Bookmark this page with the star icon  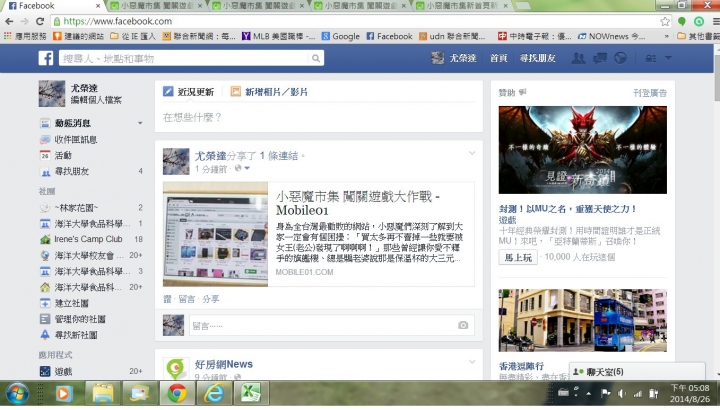coord(664,21)
